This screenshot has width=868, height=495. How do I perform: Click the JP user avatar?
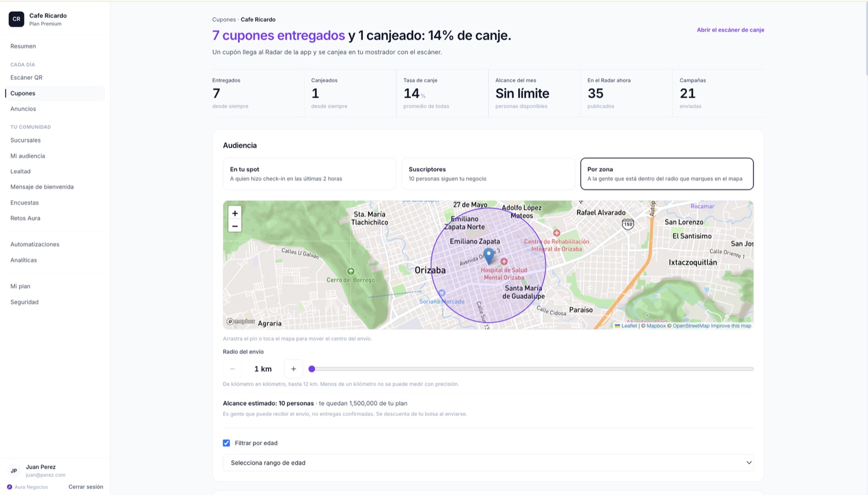click(14, 471)
